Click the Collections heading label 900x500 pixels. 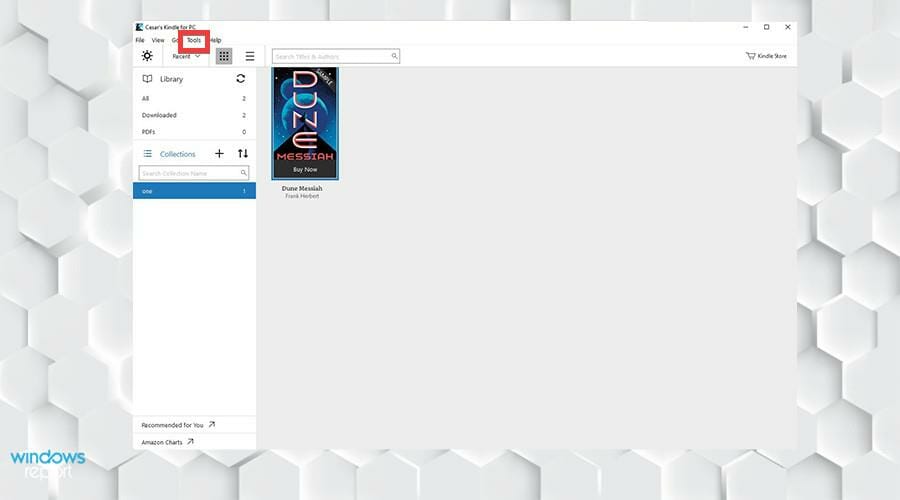(177, 154)
